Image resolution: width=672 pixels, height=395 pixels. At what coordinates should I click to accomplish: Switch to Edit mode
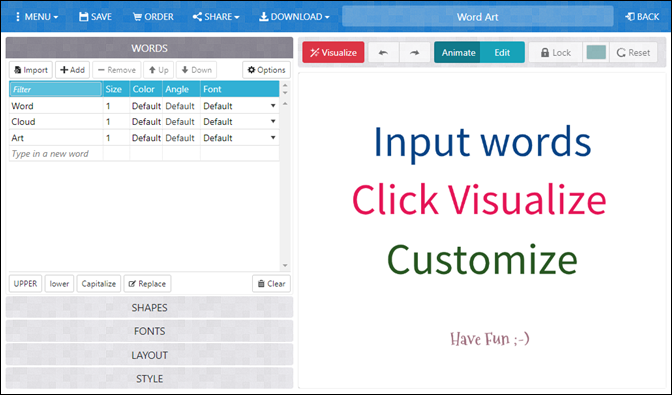pos(502,52)
